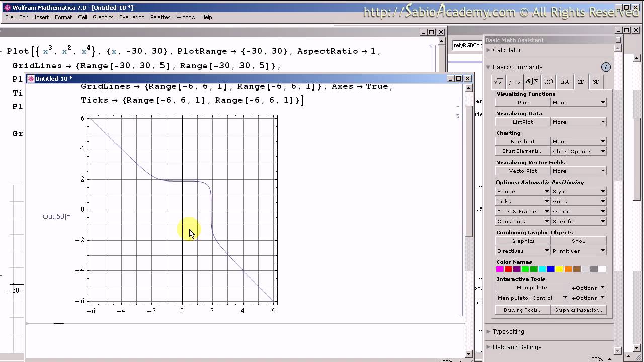Image resolution: width=644 pixels, height=362 pixels.
Task: Open the File menu
Action: pos(9,17)
